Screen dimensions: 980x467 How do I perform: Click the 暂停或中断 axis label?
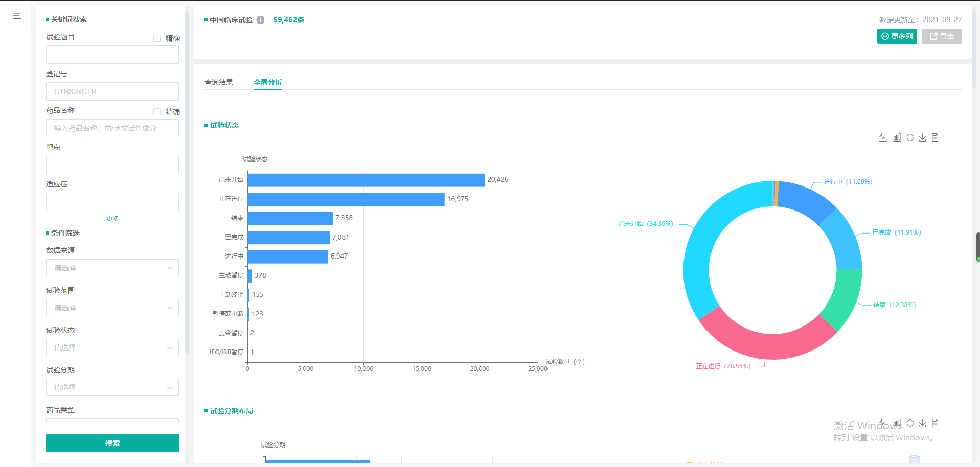click(228, 314)
